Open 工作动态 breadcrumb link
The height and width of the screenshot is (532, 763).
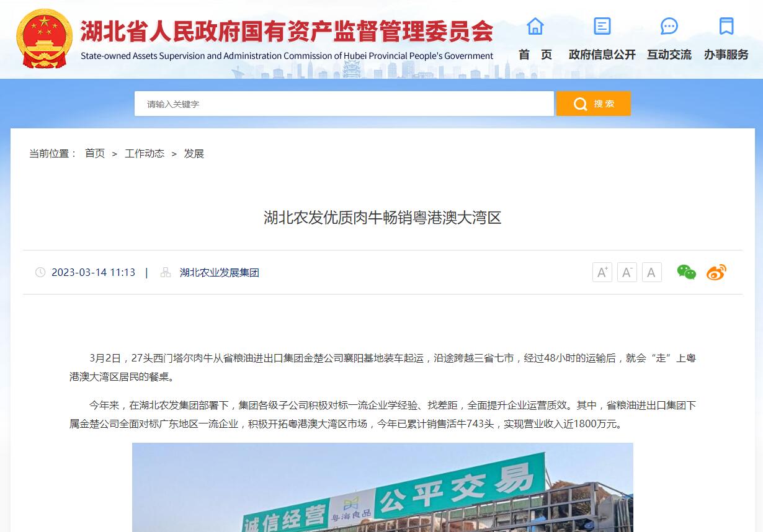145,153
